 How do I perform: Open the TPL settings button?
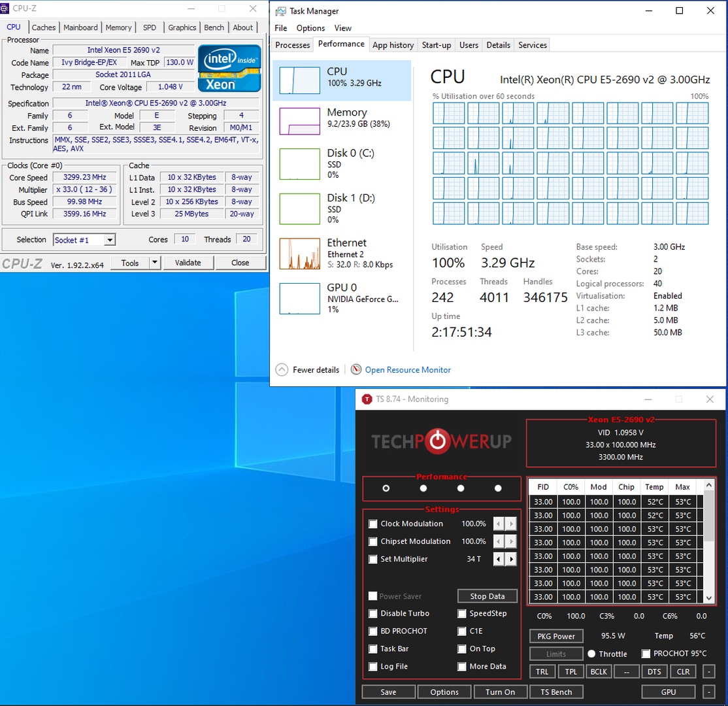click(x=571, y=671)
